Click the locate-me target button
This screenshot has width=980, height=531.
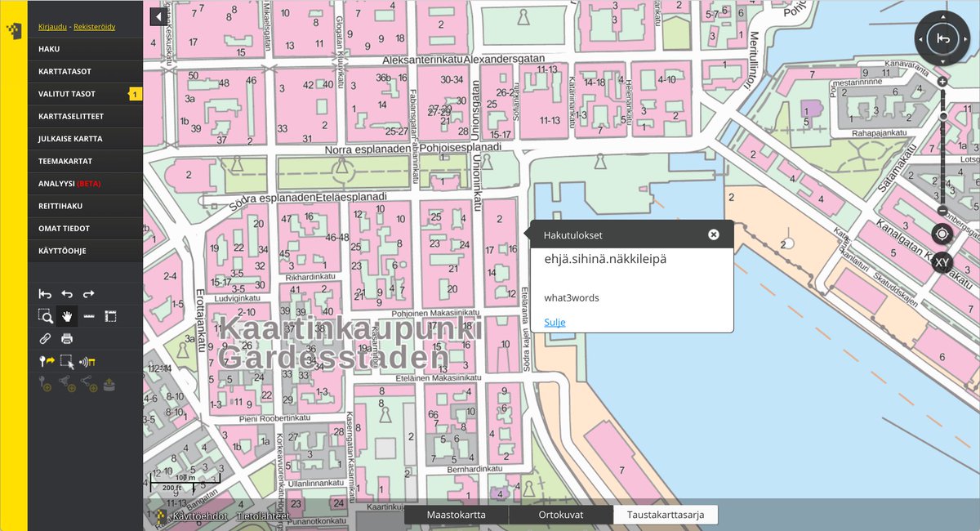click(x=942, y=234)
